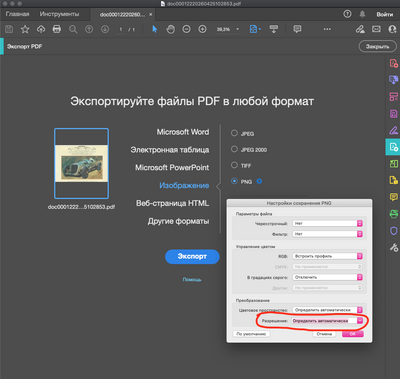The image size is (400, 379).
Task: Click the zoom out minus icon
Action: [186, 29]
